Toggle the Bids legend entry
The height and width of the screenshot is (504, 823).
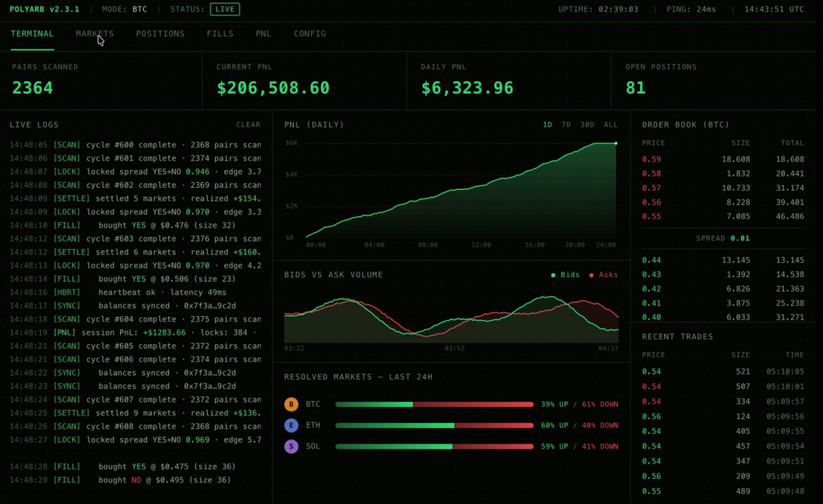[x=565, y=275]
